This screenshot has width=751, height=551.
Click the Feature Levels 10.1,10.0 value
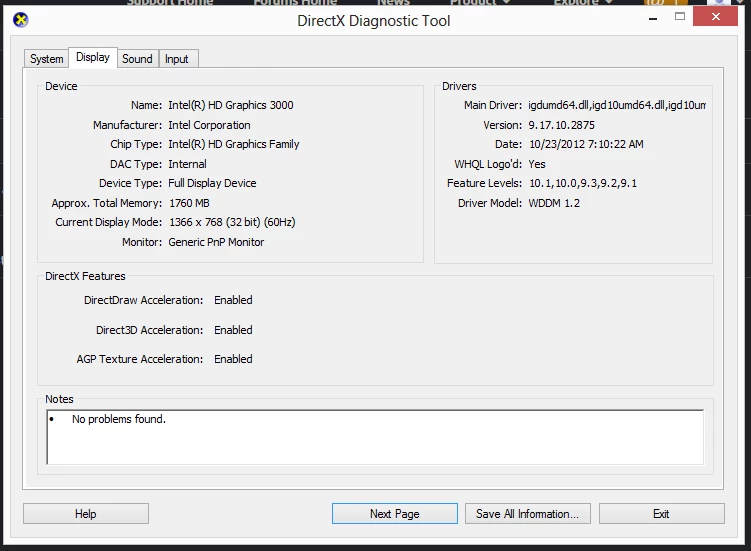coord(583,184)
